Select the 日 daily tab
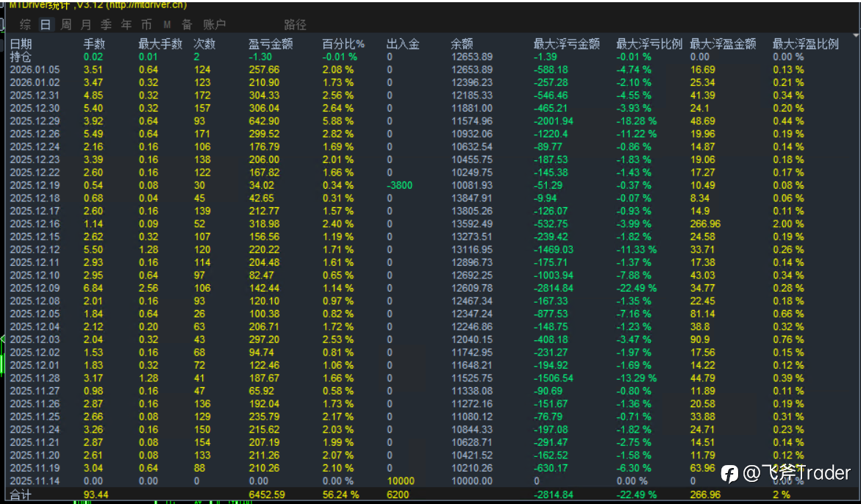The image size is (861, 504). (x=46, y=24)
